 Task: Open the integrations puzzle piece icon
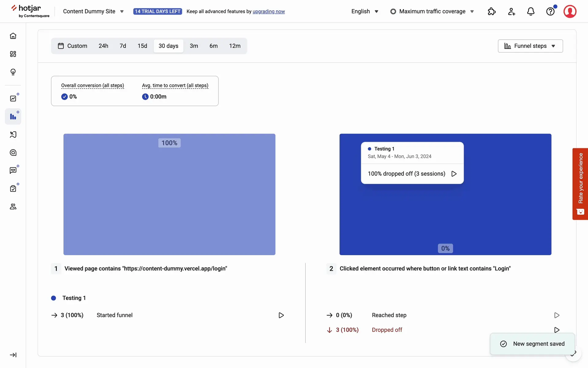pyautogui.click(x=492, y=12)
